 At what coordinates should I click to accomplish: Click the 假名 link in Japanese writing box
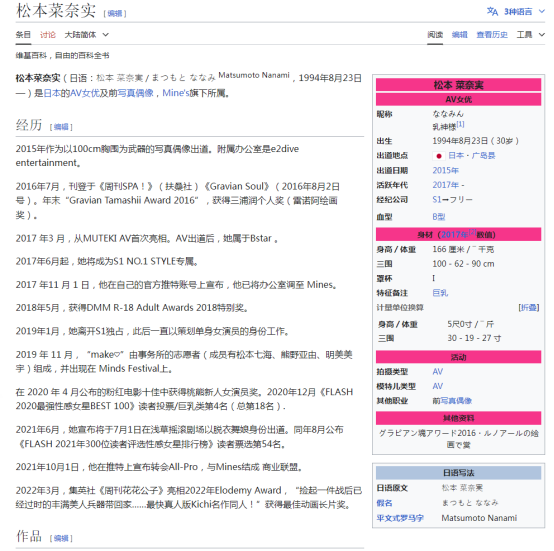click(384, 503)
